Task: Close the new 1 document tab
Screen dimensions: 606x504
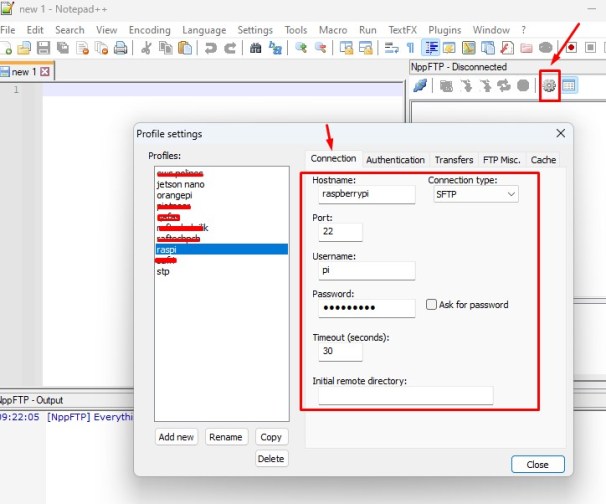Action: [x=45, y=72]
